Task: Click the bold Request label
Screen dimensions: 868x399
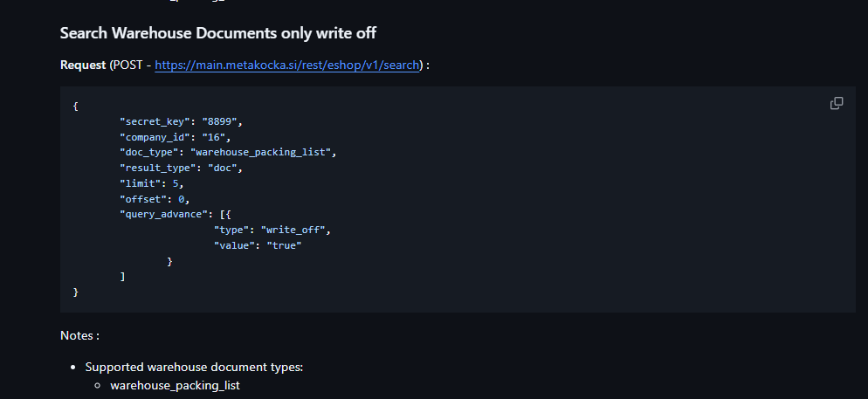Action: (x=83, y=65)
